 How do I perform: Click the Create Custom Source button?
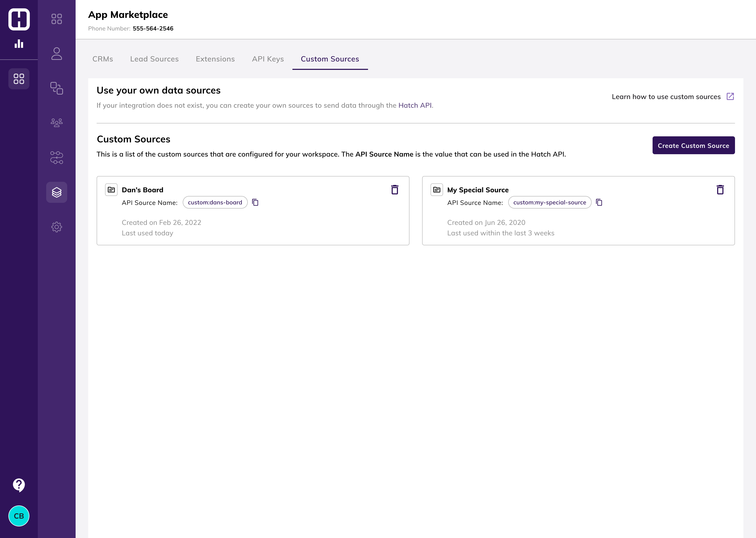coord(694,146)
